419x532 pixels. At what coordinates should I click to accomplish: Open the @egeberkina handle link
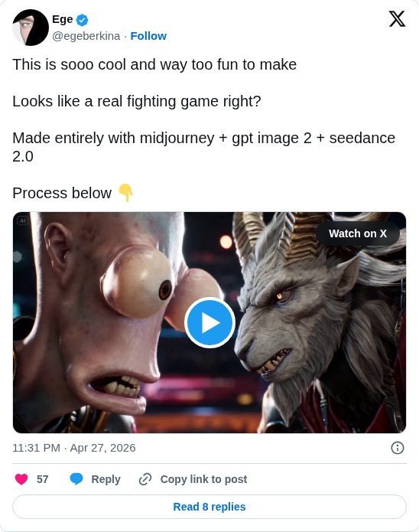pyautogui.click(x=86, y=36)
